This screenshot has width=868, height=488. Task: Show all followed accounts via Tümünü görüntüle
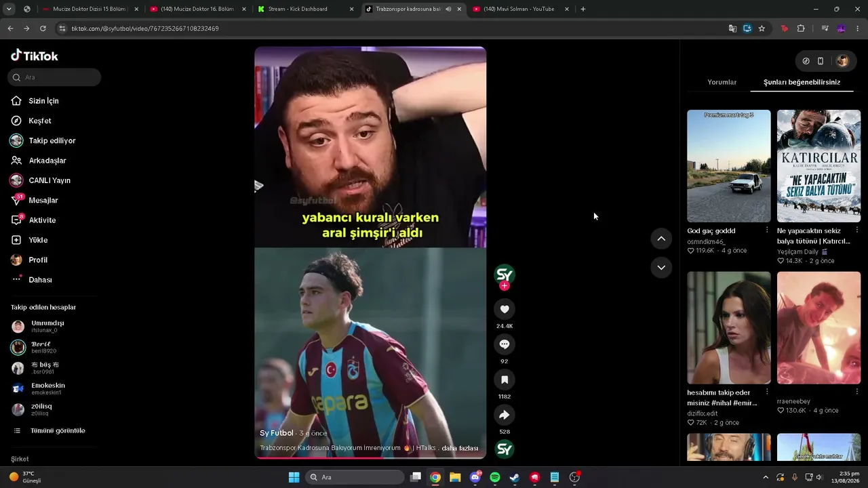point(50,430)
